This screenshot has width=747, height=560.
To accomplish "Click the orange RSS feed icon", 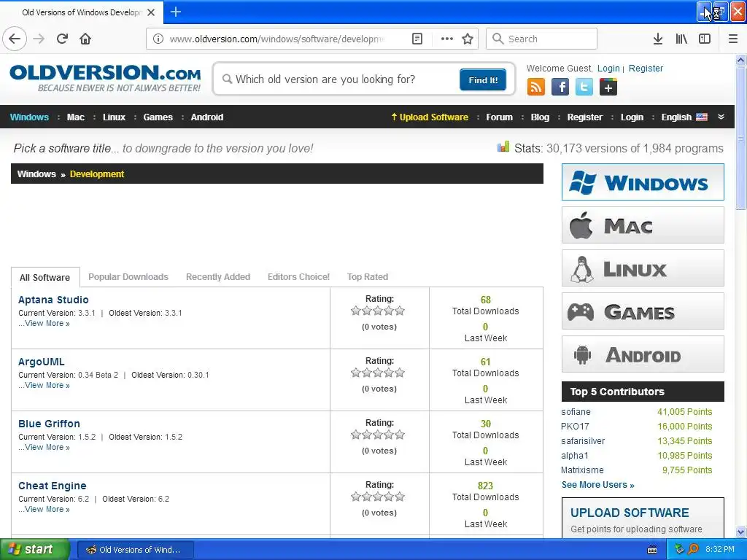I will click(536, 87).
